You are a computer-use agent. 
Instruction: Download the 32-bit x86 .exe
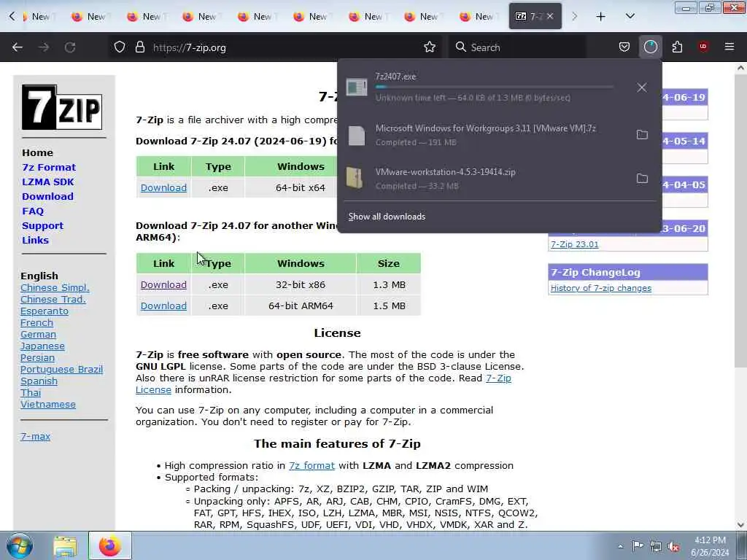pos(163,285)
